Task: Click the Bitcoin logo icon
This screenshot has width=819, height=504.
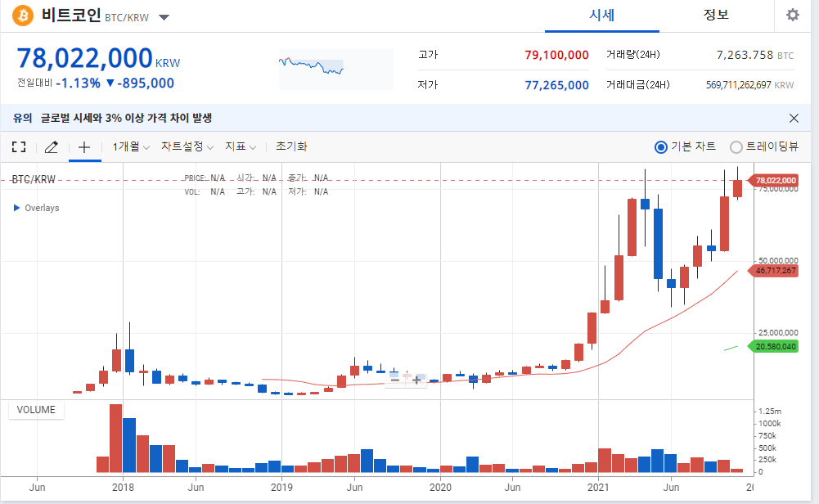Action: click(22, 16)
